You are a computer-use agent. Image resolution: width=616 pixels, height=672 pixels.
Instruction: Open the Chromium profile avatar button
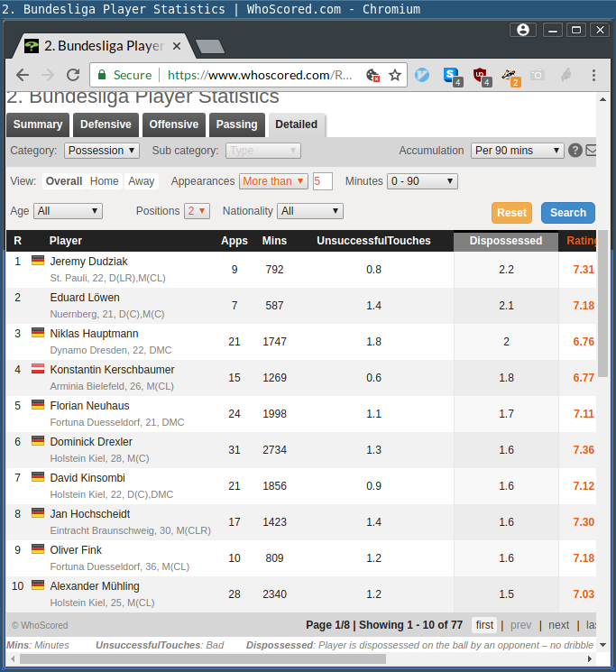pyautogui.click(x=522, y=30)
